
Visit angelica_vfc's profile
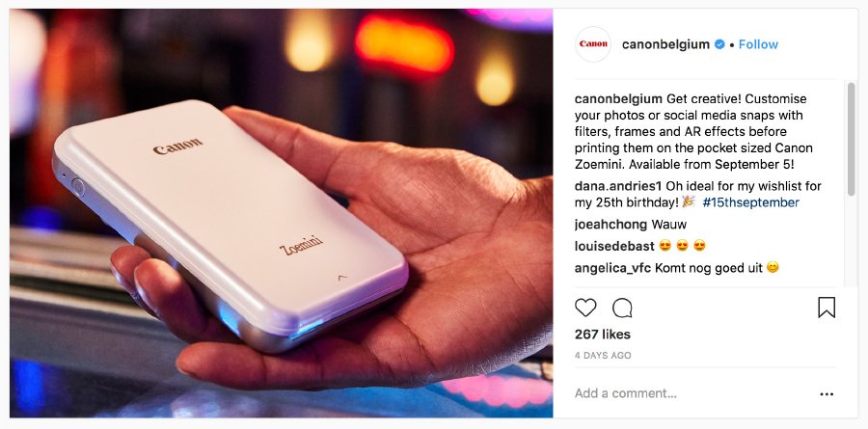coord(612,268)
